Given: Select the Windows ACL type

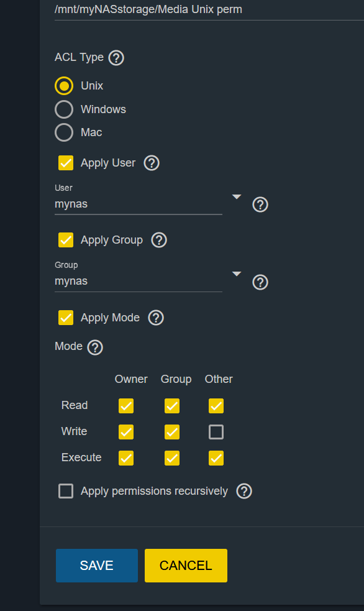Looking at the screenshot, I should [64, 109].
